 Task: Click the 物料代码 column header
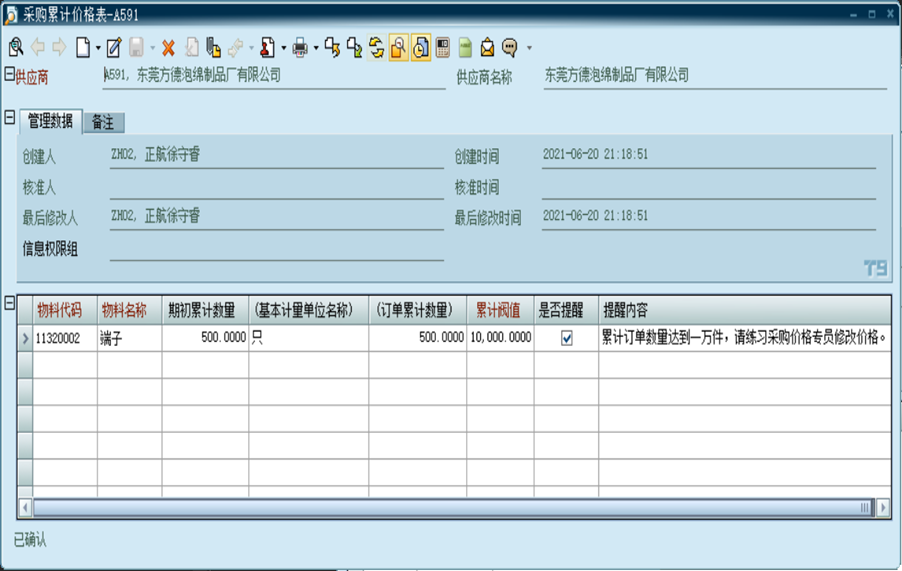(x=59, y=311)
